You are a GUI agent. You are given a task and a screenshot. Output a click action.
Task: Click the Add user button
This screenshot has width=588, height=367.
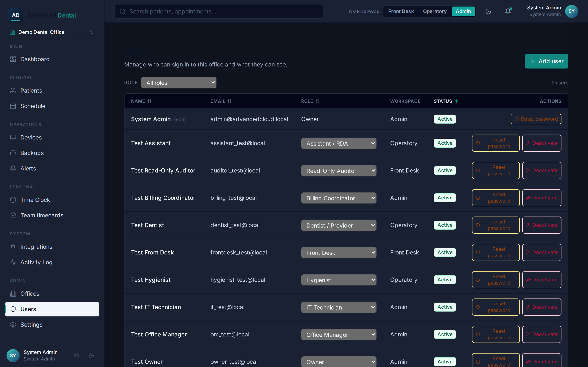pyautogui.click(x=546, y=61)
